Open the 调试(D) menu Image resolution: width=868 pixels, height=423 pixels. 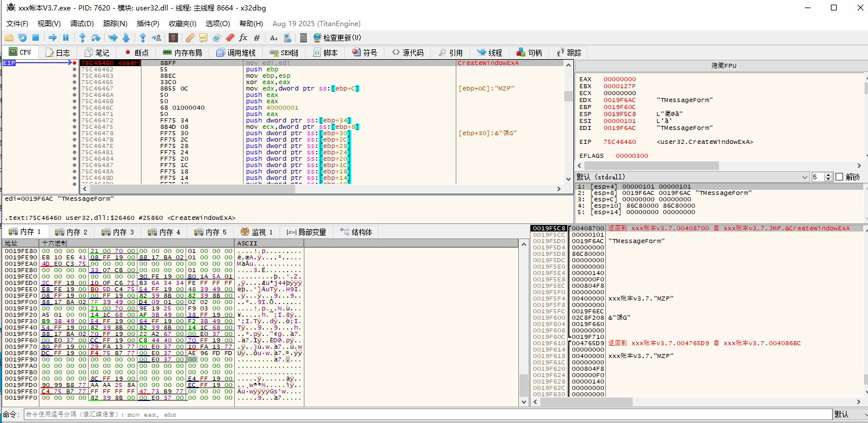[x=82, y=24]
